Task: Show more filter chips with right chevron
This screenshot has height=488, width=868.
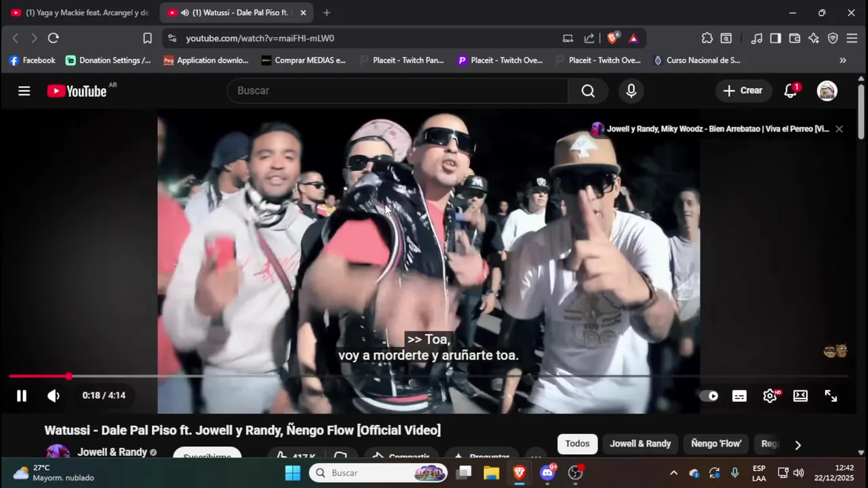Action: click(x=797, y=445)
